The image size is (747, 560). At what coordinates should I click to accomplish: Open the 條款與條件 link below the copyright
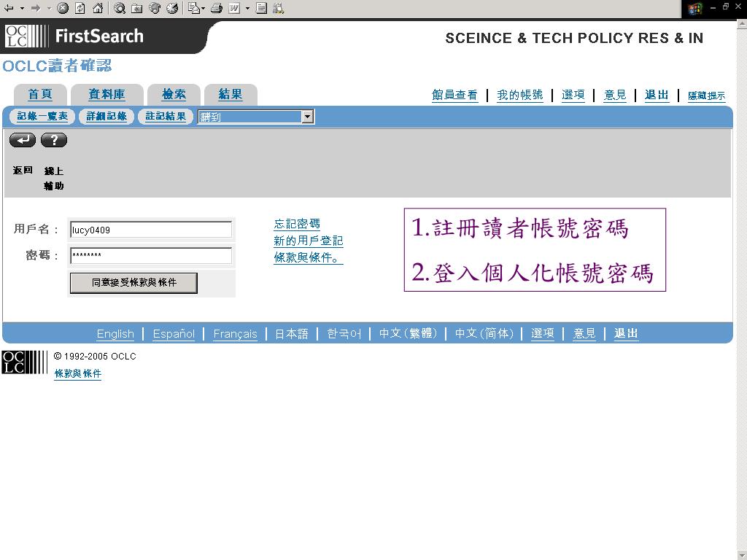pyautogui.click(x=77, y=374)
